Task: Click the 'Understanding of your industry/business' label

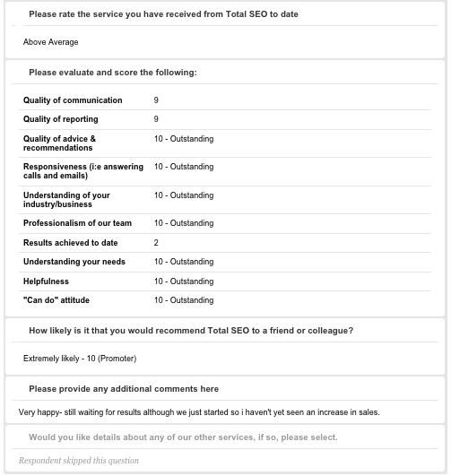Action: [x=66, y=200]
